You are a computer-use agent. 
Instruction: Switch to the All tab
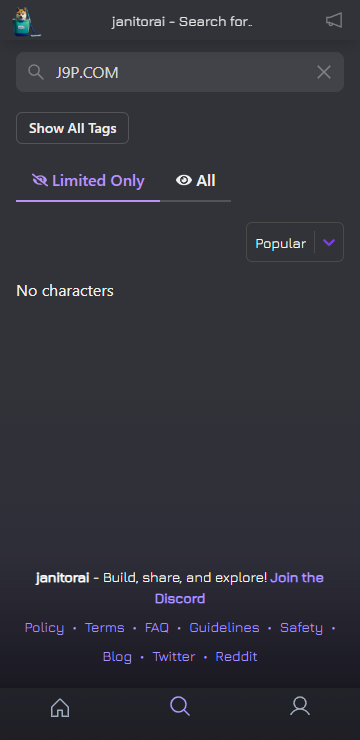coord(195,181)
